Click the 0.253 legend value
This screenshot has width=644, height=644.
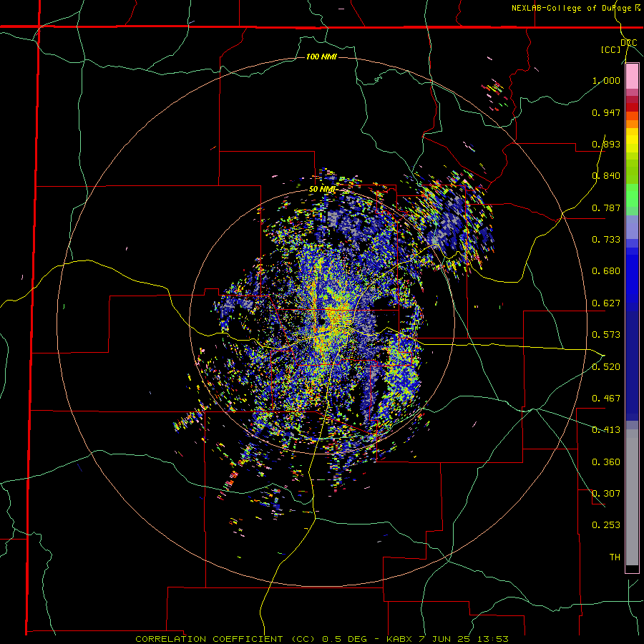(606, 525)
